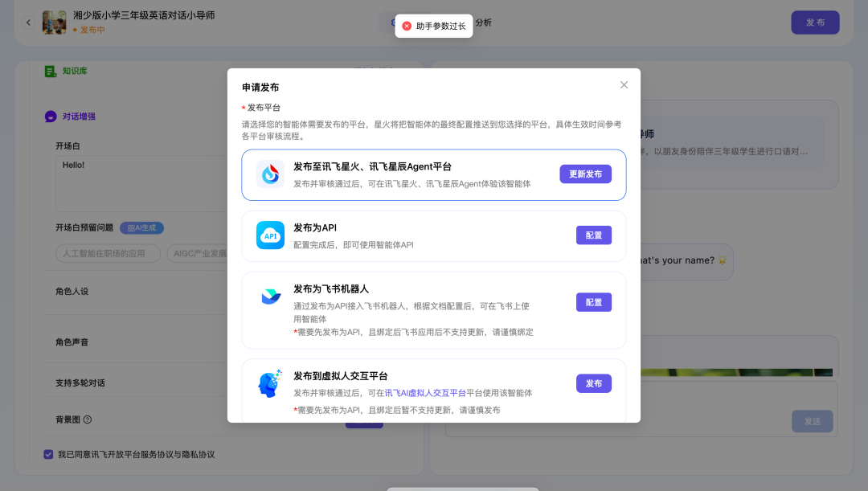Click 发布 for 虚拟人交互平台
The width and height of the screenshot is (868, 491).
593,383
